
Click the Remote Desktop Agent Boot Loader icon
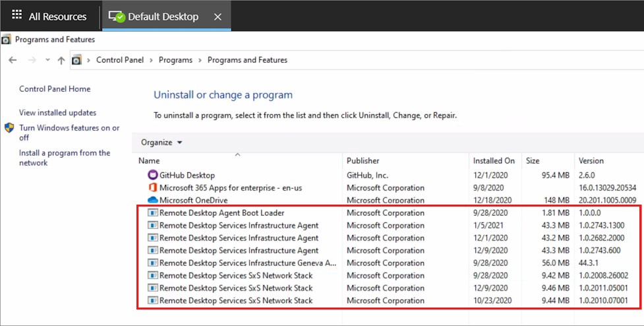click(152, 213)
